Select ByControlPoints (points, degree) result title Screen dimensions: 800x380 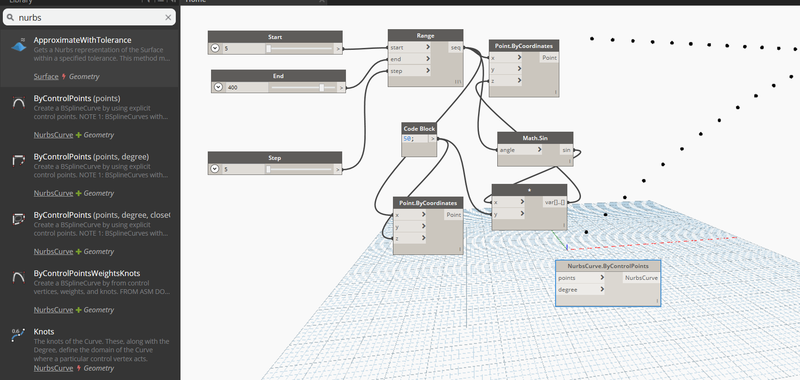[91, 156]
